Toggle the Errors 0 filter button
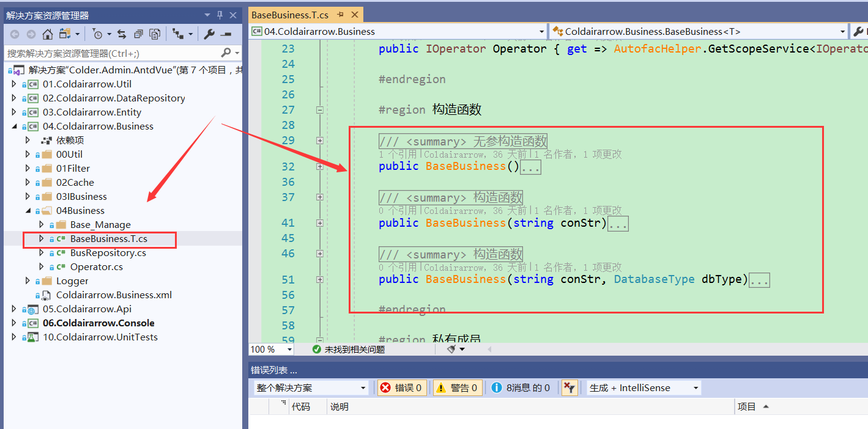The width and height of the screenshot is (868, 429). pos(402,387)
